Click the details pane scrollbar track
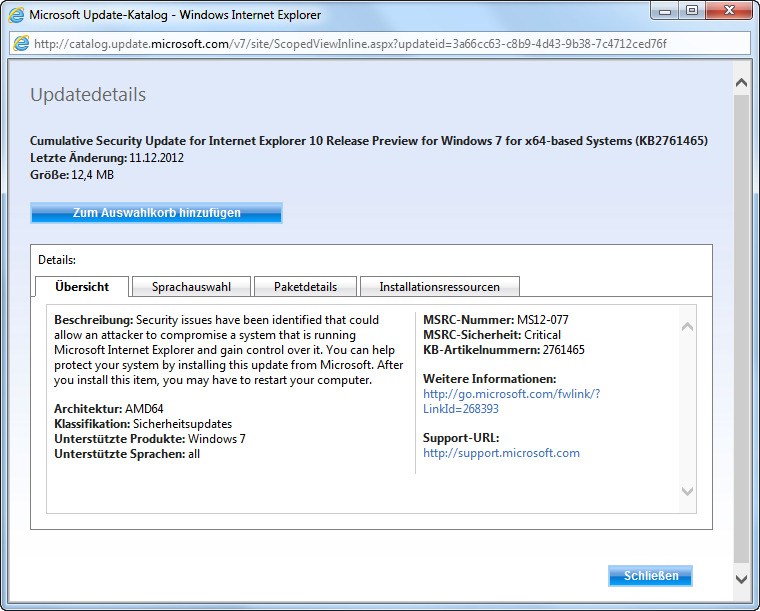 coord(687,410)
